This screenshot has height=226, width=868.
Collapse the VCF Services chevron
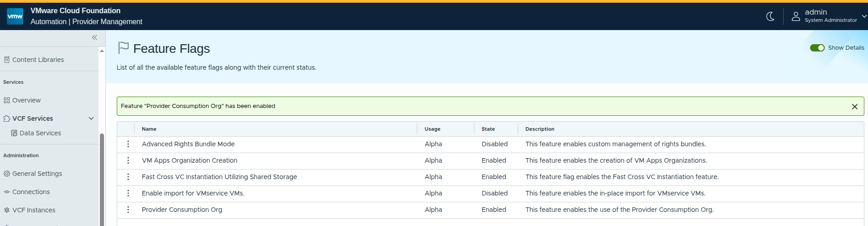pyautogui.click(x=91, y=118)
